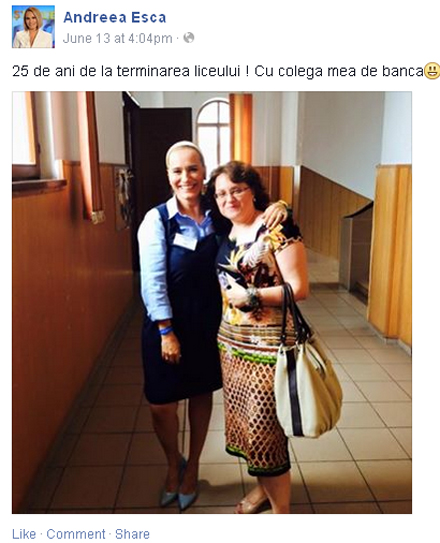The width and height of the screenshot is (440, 543).
Task: Click the white name tag on blue blouse
Action: (185, 241)
